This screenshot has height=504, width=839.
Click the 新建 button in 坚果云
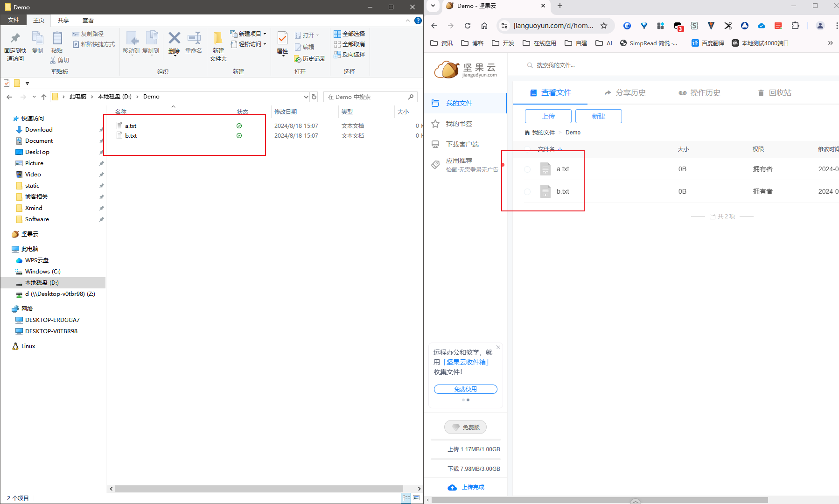tap(599, 116)
